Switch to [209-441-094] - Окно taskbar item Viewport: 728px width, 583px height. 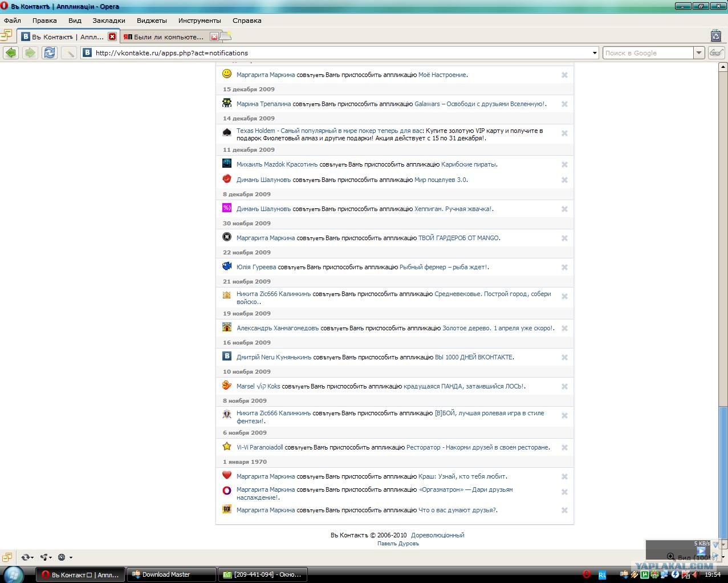pyautogui.click(x=263, y=574)
